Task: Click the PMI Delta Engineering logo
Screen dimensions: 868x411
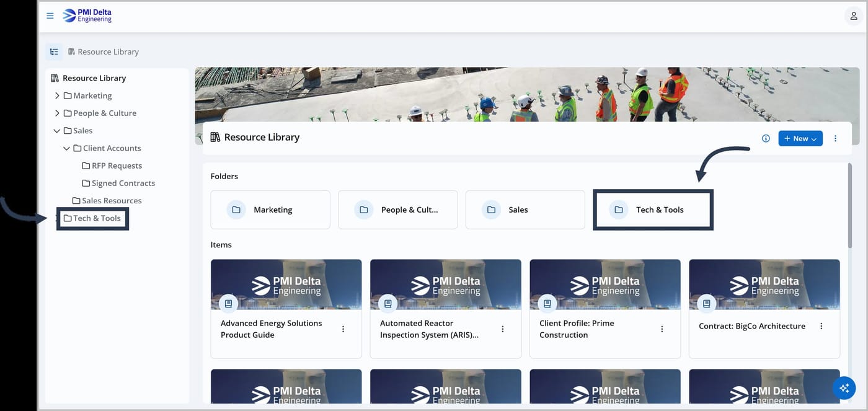Action: (87, 15)
